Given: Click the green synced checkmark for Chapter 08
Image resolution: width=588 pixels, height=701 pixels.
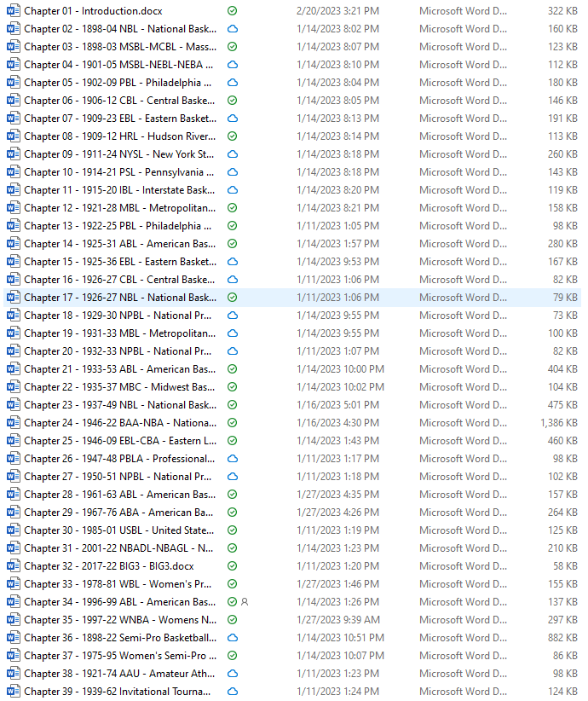Looking at the screenshot, I should (x=233, y=136).
